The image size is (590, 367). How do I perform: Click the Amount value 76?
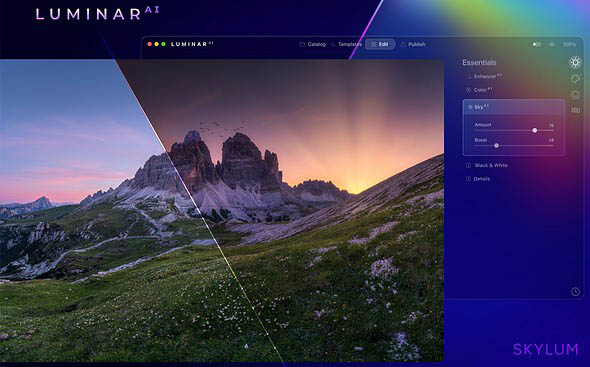pyautogui.click(x=551, y=125)
